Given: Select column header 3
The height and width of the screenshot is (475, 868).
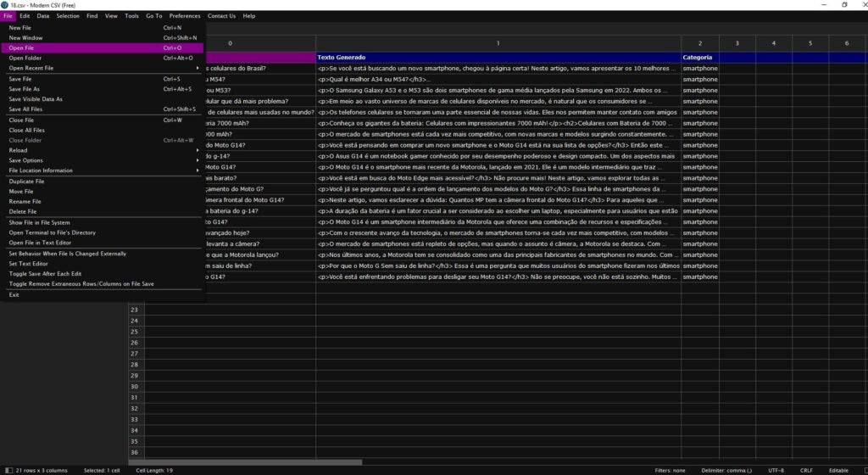Looking at the screenshot, I should pyautogui.click(x=737, y=43).
